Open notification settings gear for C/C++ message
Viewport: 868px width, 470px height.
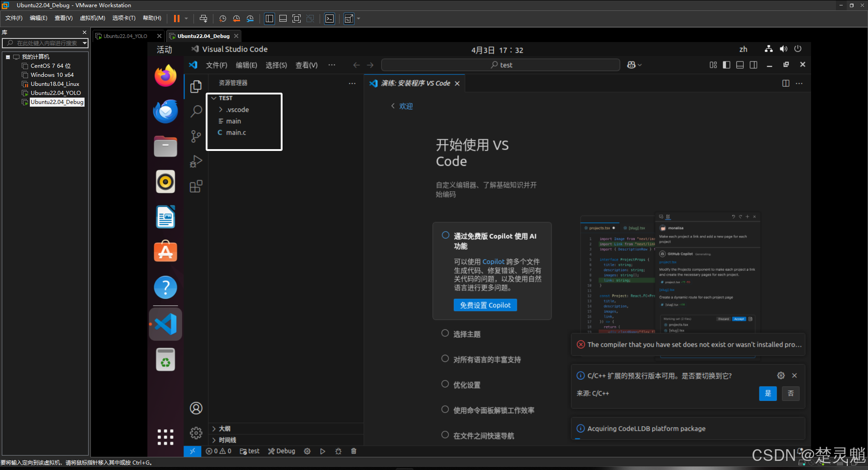tap(781, 376)
